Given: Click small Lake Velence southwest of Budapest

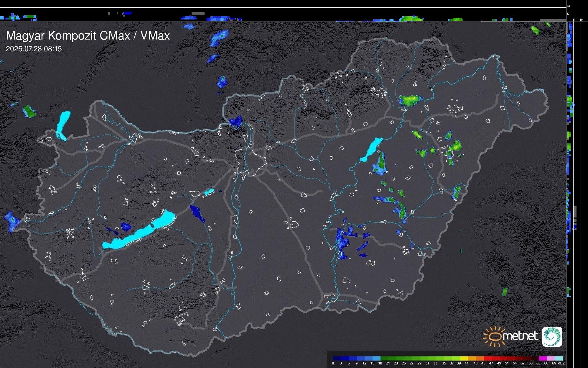Looking at the screenshot, I should [x=209, y=192].
